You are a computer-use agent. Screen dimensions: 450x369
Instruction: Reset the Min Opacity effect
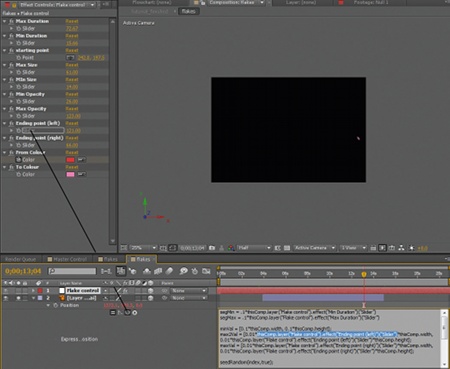point(72,94)
